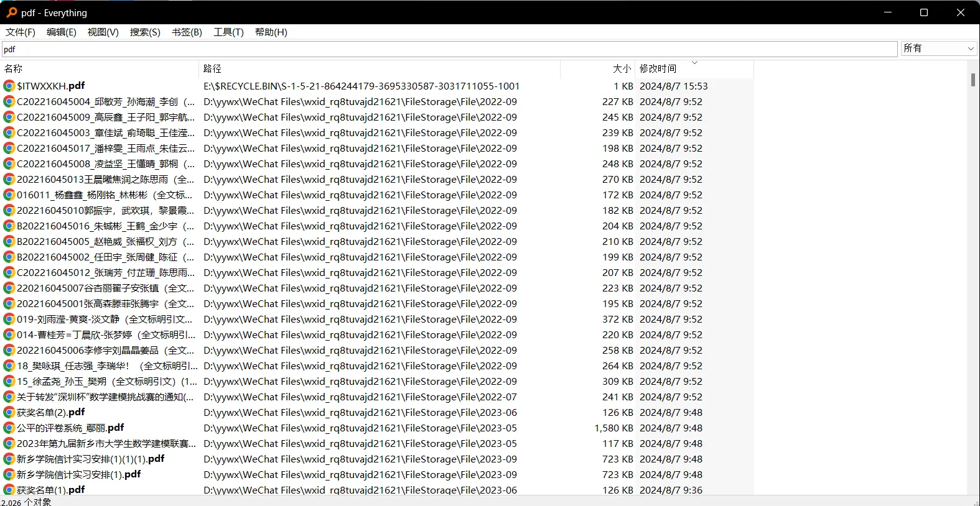Click the Chrome icon beside 获奖名单(2).pdf
The image size is (980, 506).
click(9, 412)
